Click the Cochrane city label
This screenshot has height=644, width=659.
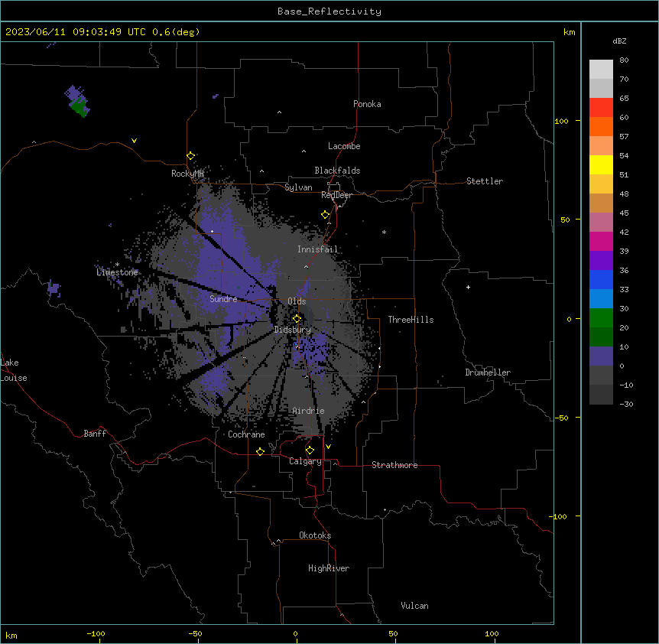pos(246,434)
